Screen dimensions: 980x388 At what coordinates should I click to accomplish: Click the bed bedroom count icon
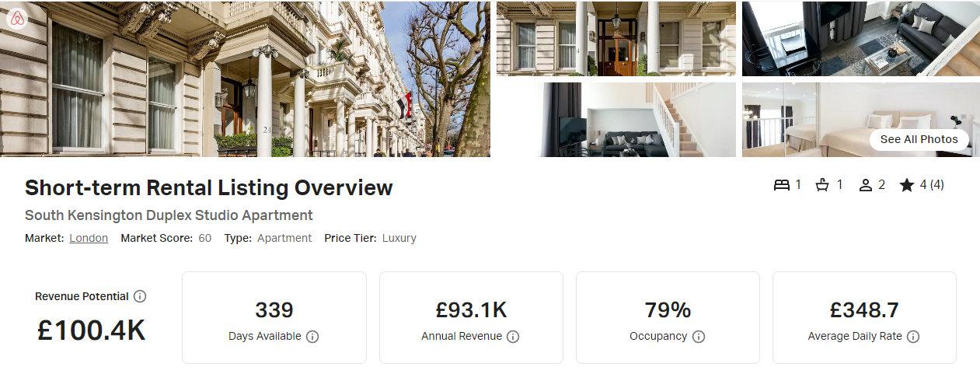[x=781, y=185]
